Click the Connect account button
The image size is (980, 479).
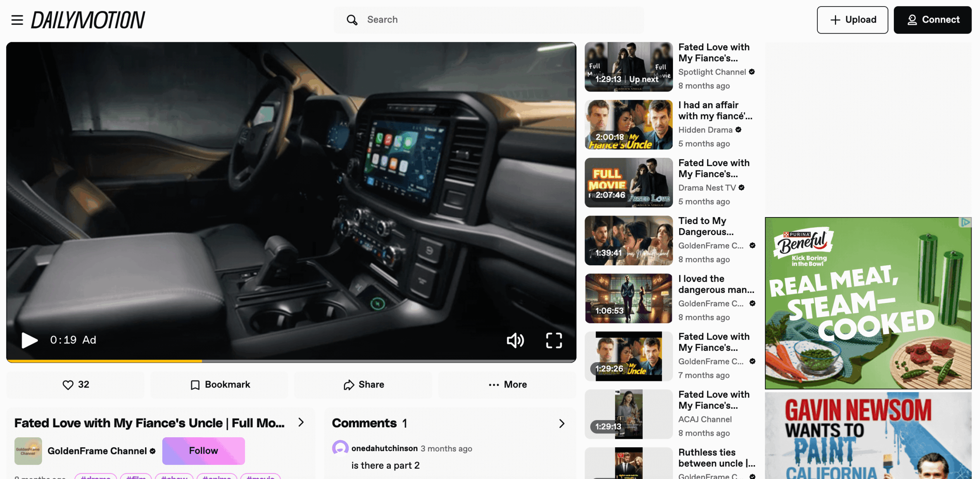932,20
